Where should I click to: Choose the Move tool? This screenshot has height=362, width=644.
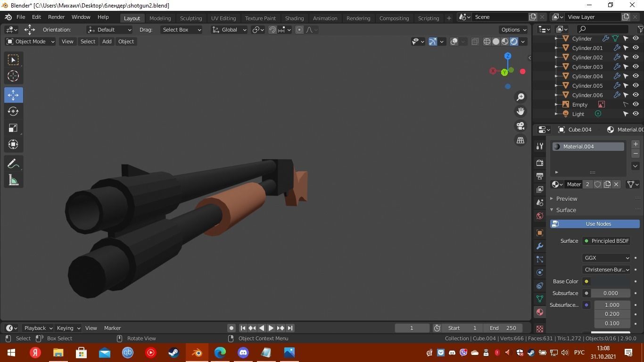click(13, 95)
